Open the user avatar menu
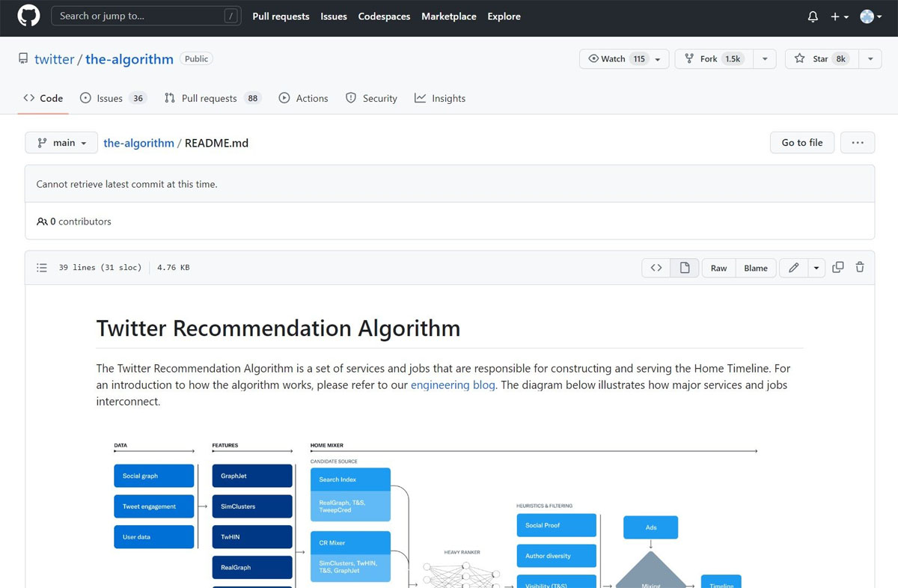 [871, 16]
